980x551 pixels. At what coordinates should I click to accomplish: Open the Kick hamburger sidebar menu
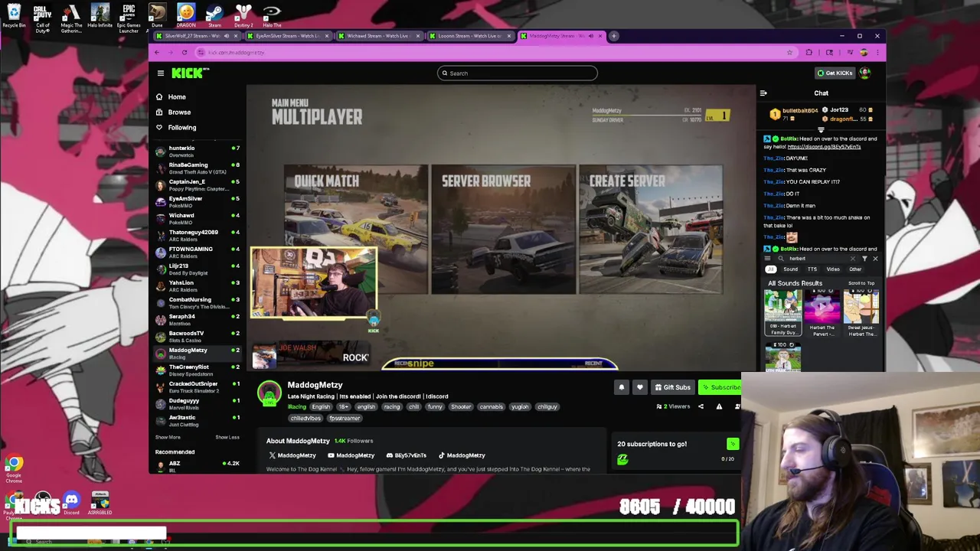161,73
